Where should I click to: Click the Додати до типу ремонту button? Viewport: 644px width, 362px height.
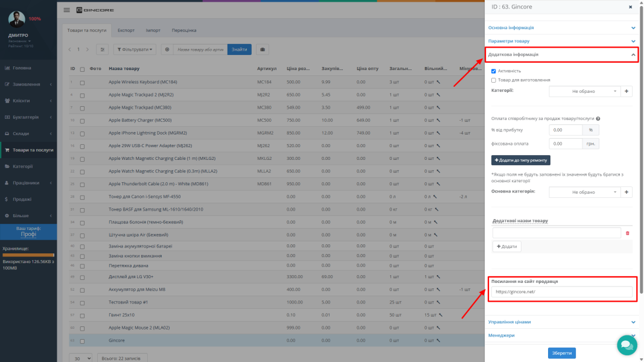(x=521, y=160)
